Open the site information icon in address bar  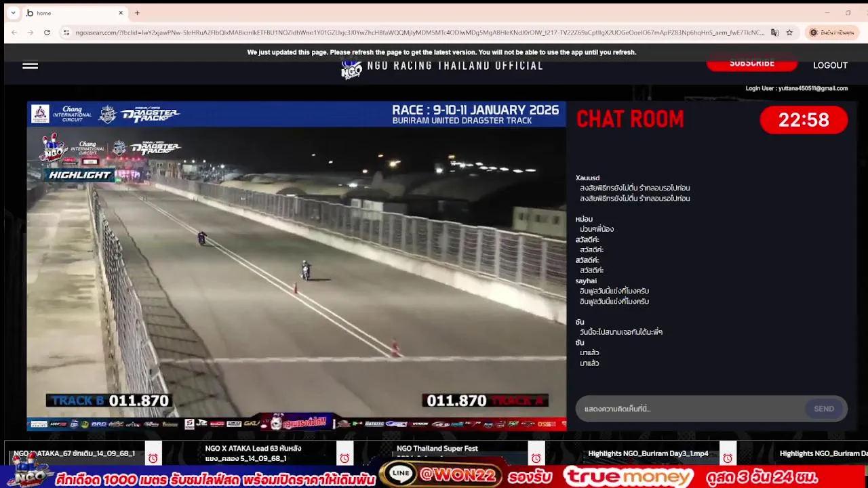(x=66, y=33)
